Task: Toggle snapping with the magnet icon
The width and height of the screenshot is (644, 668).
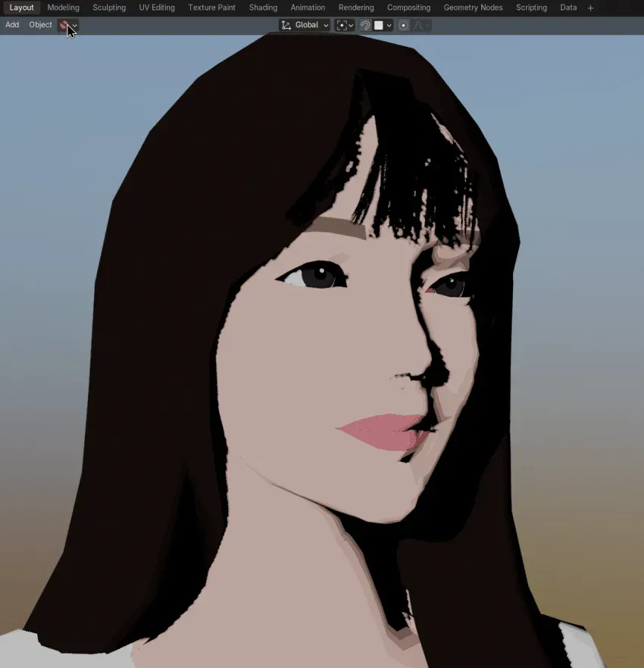Action: [x=365, y=25]
